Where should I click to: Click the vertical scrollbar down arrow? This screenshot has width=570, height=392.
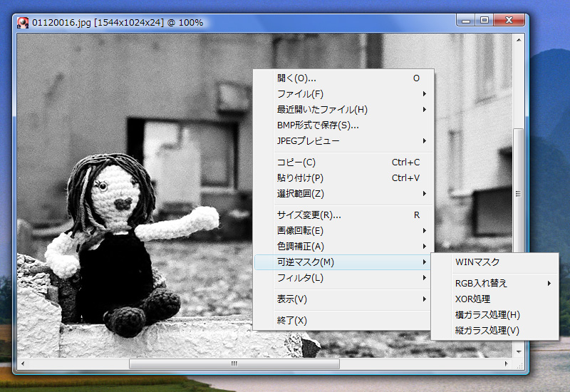point(519,351)
